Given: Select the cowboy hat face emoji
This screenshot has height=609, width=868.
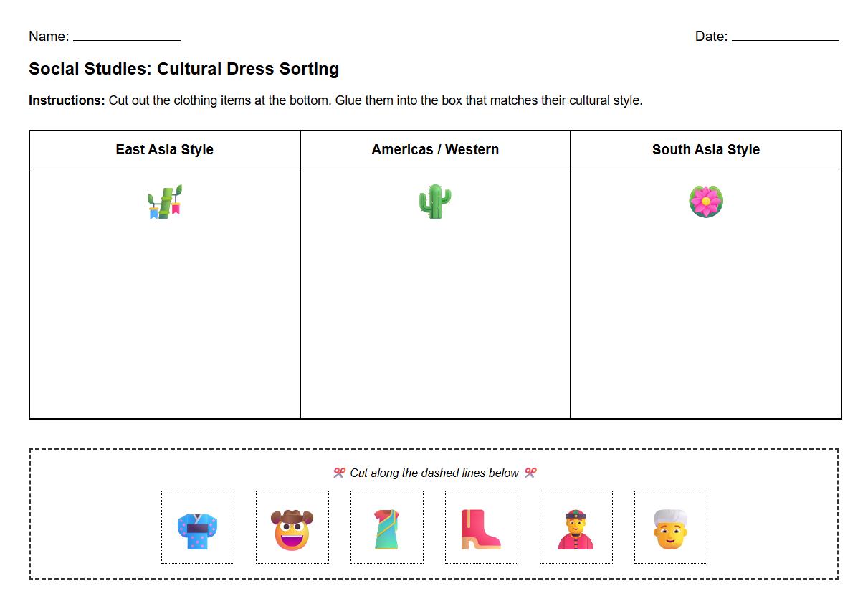Looking at the screenshot, I should pyautogui.click(x=292, y=527).
